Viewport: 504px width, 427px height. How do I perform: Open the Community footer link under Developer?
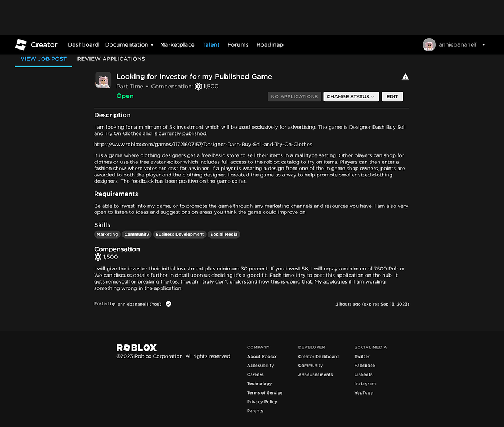(310, 366)
